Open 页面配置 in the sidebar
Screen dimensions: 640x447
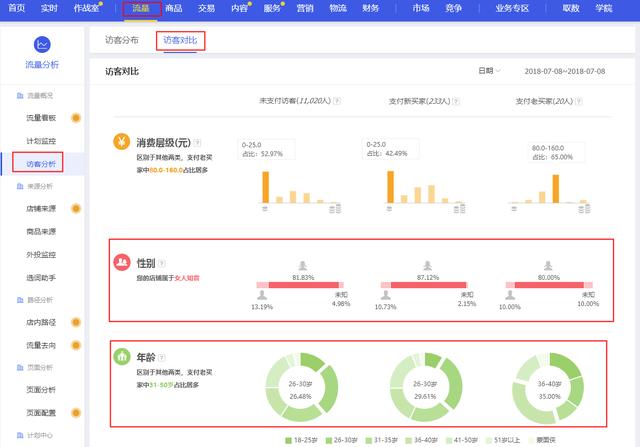pos(41,413)
